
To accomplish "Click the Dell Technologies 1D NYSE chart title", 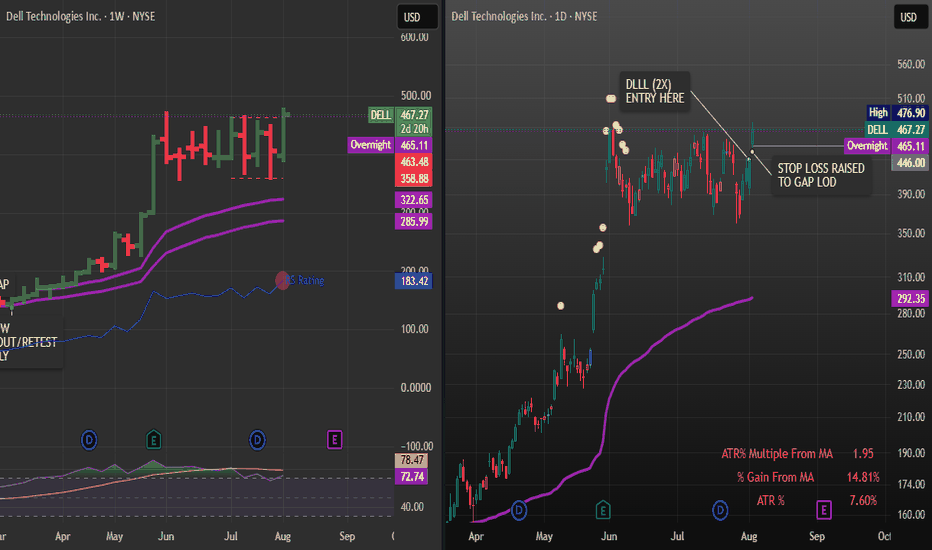I will pos(524,16).
